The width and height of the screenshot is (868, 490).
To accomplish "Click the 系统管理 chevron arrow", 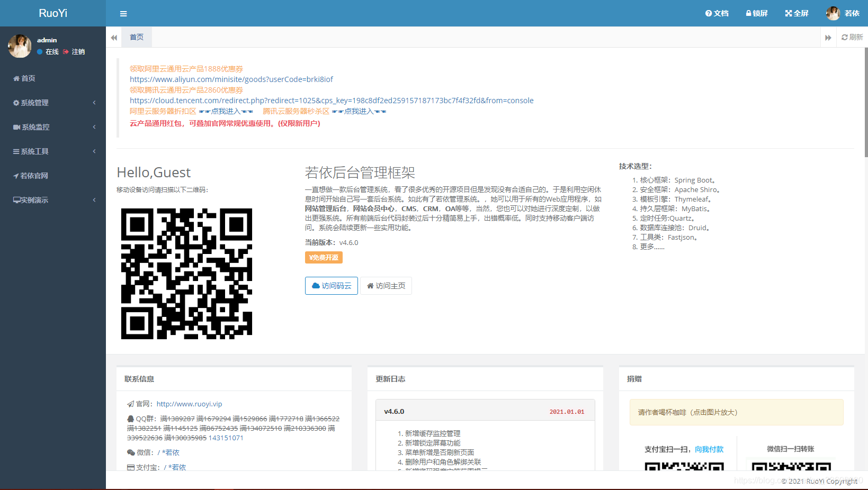I will point(94,103).
